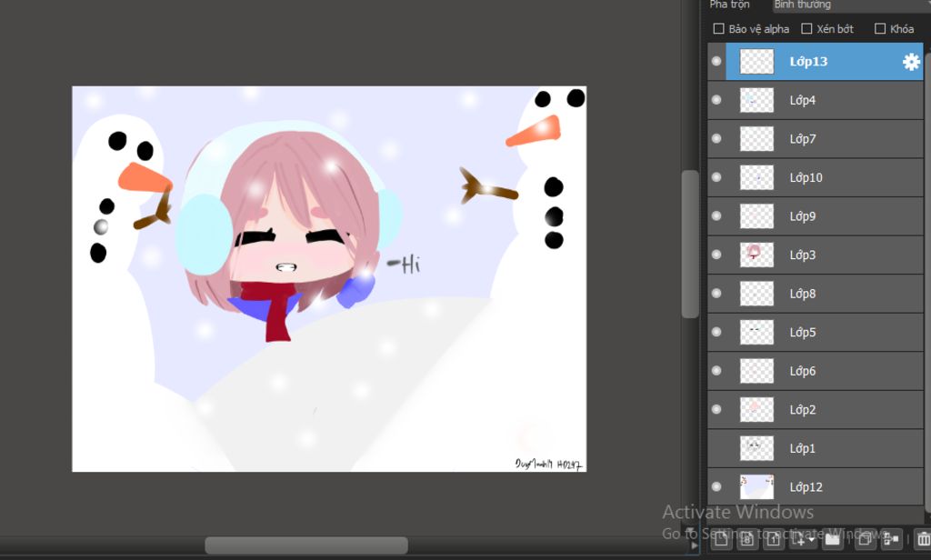Click the snowman drawing canvas

[x=329, y=278]
